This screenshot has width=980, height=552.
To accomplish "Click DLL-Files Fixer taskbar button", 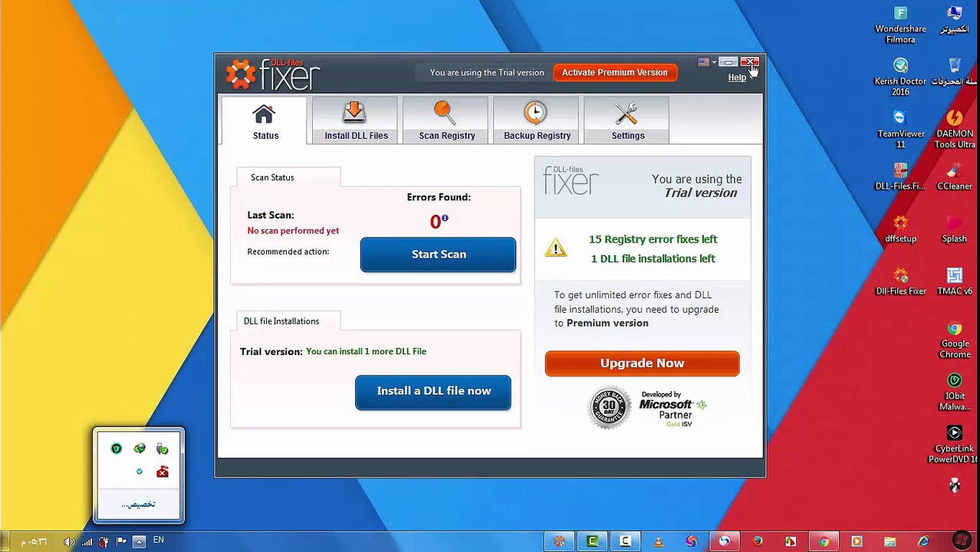I will tap(559, 542).
